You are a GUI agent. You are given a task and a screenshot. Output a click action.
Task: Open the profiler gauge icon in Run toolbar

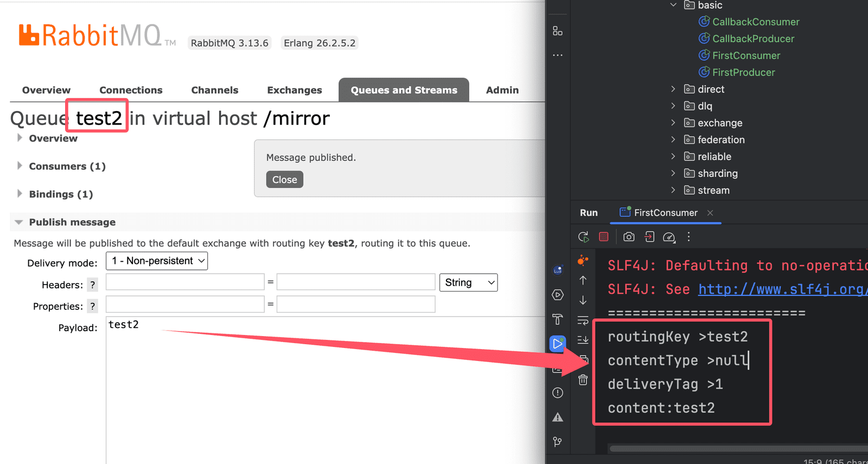click(x=669, y=237)
